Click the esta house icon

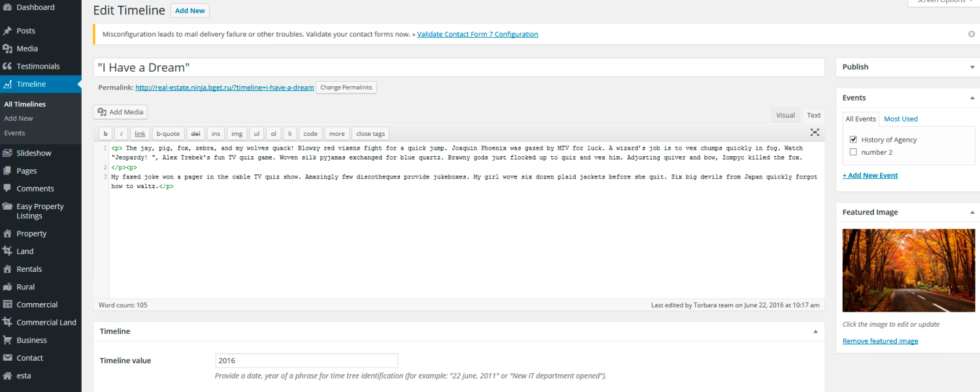click(x=8, y=376)
